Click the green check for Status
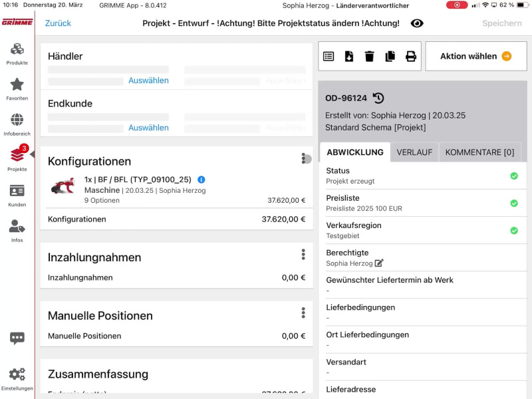 pos(514,176)
